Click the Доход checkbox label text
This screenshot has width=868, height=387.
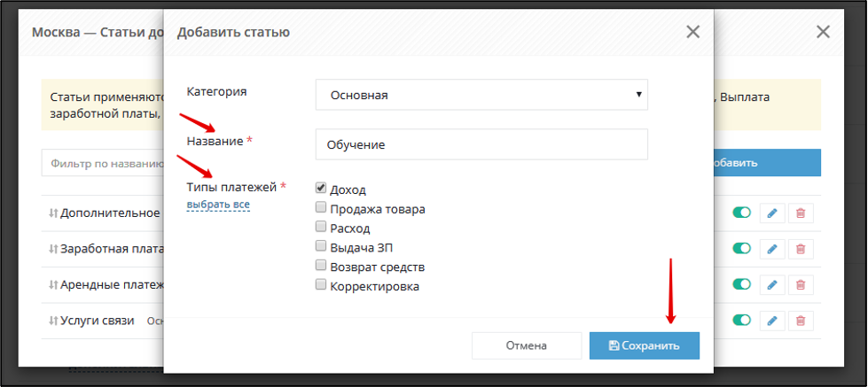pos(348,190)
